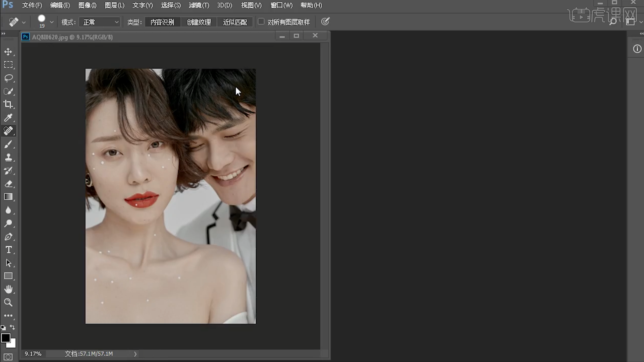The width and height of the screenshot is (644, 362).
Task: Select the Hand tool
Action: (x=8, y=289)
